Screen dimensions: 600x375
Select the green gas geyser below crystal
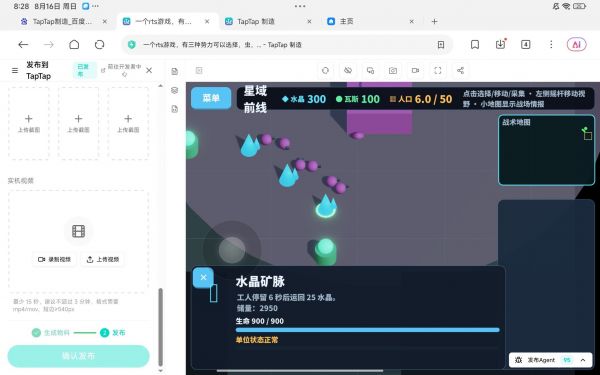pos(326,251)
